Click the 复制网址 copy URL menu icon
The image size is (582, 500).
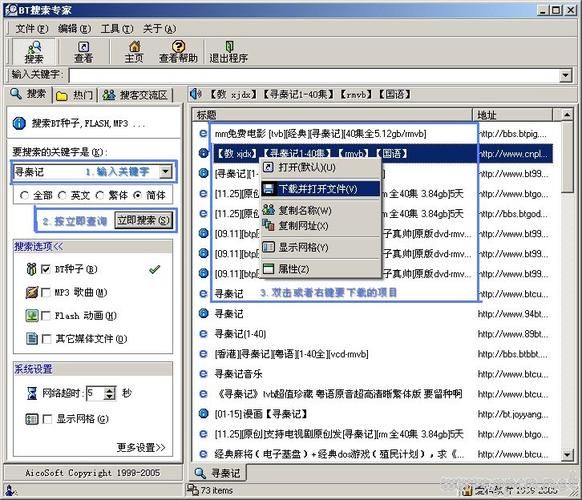click(268, 225)
